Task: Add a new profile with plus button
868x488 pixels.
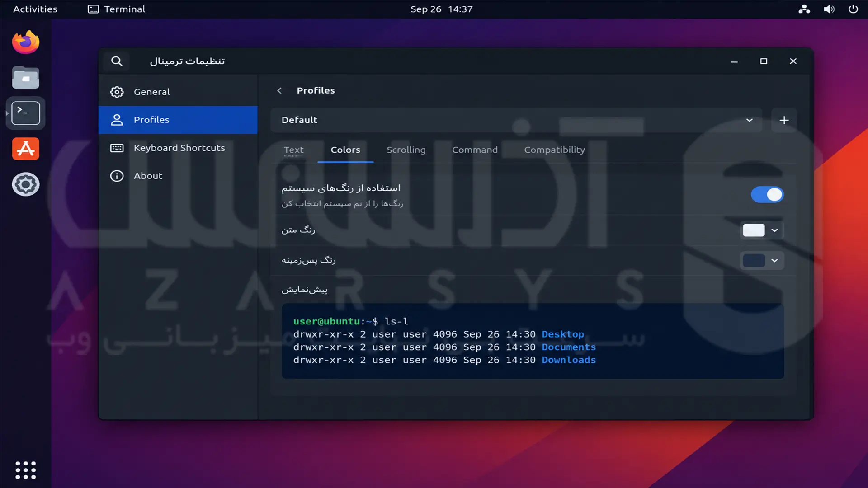Action: [784, 120]
